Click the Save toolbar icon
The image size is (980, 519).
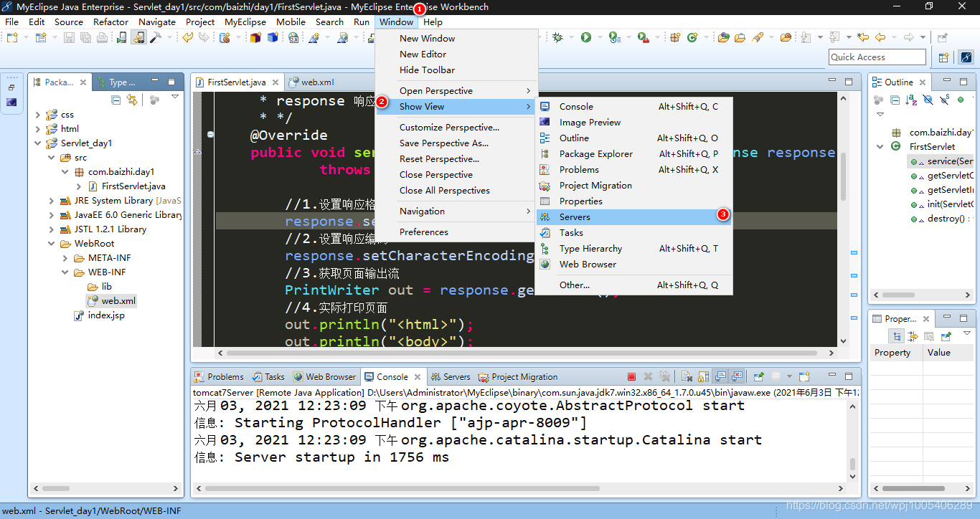coord(69,37)
